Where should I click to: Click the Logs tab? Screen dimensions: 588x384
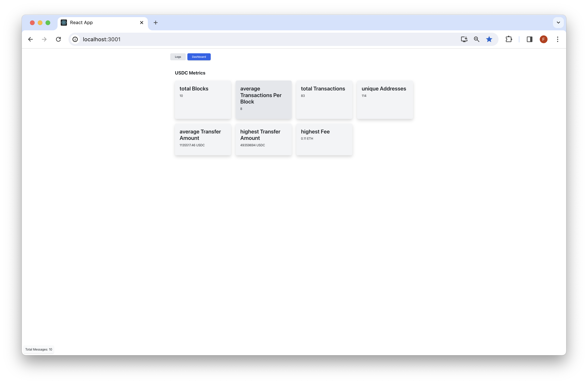(178, 57)
